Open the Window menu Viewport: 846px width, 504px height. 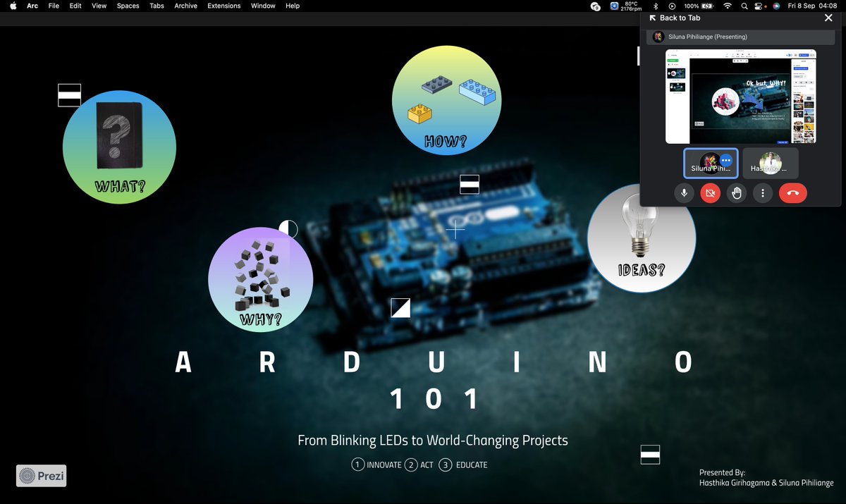(263, 6)
